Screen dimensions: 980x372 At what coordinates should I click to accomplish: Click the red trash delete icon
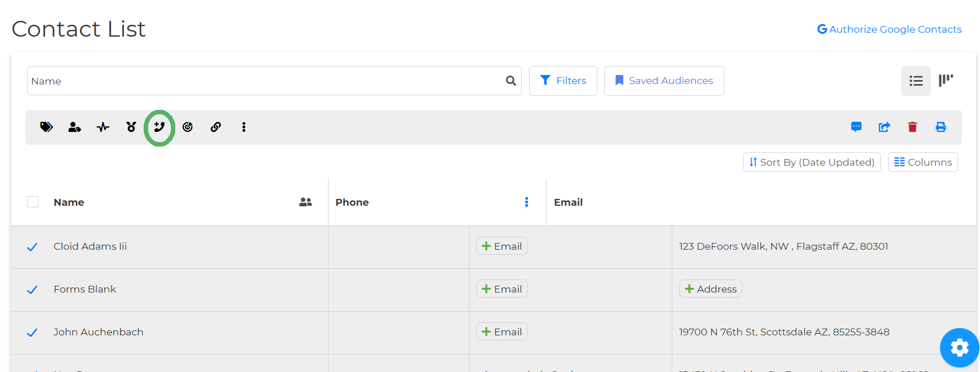click(x=912, y=127)
